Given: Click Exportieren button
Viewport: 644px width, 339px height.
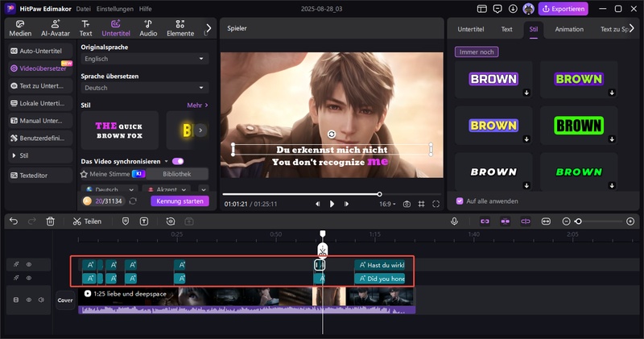Looking at the screenshot, I should point(563,9).
